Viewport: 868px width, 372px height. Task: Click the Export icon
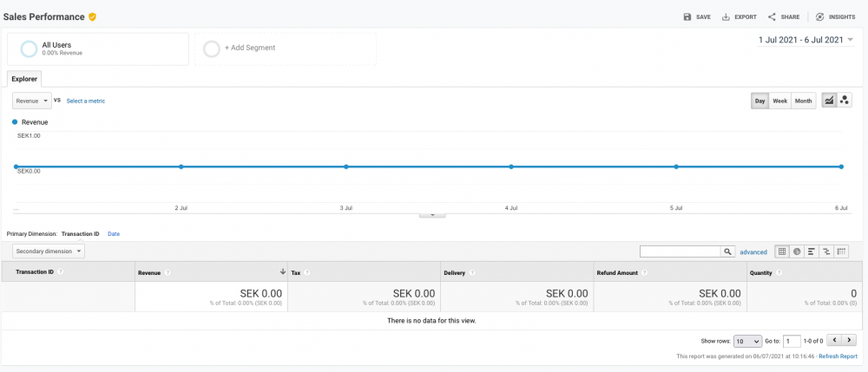(x=726, y=16)
